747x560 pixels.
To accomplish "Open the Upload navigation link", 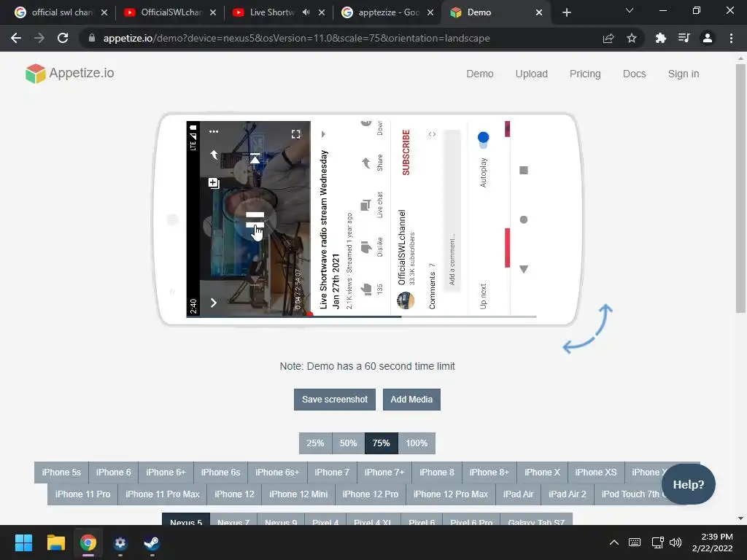I will tap(531, 74).
